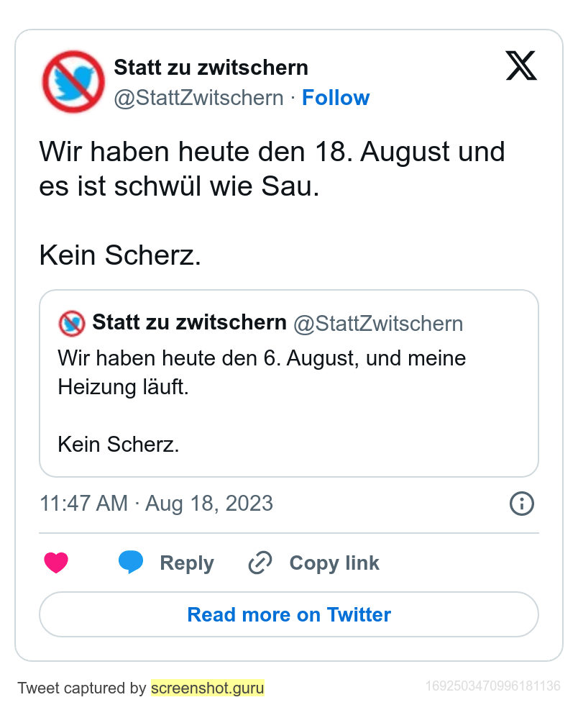The width and height of the screenshot is (578, 728).
Task: Open the screenshot.guru link
Action: pos(208,688)
